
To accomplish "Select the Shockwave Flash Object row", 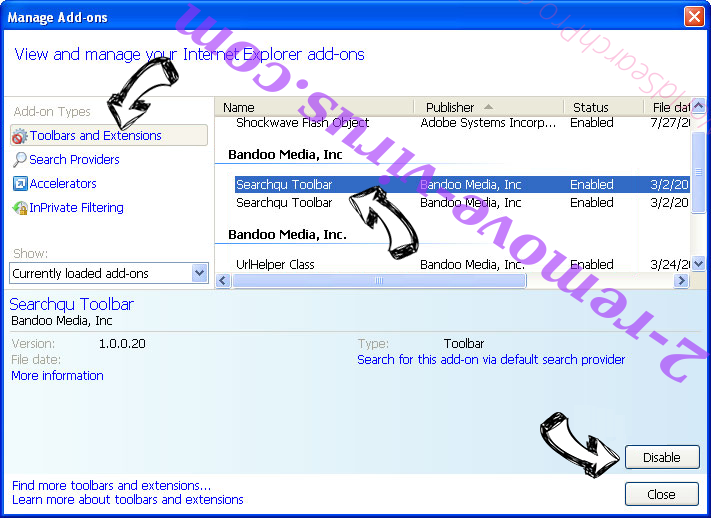I will coord(462,123).
